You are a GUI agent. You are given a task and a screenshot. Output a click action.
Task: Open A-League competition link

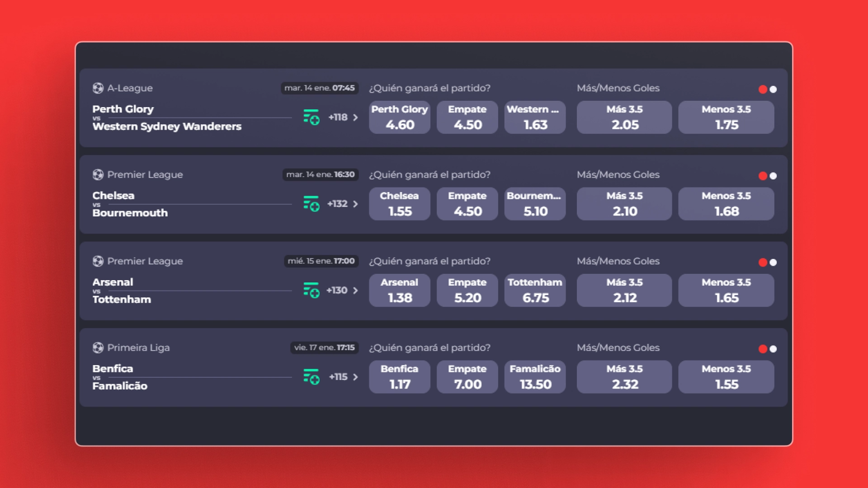(130, 88)
